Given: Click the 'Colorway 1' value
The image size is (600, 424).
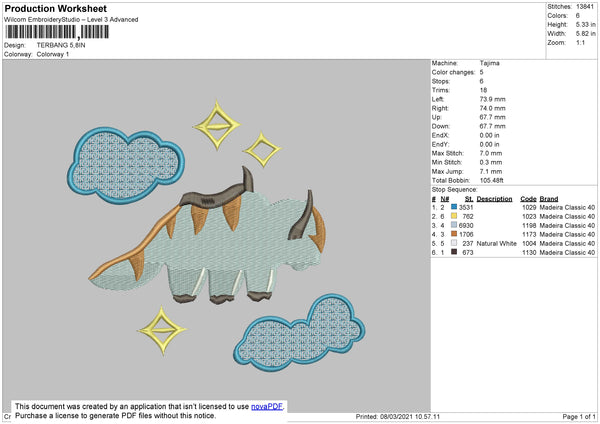Looking at the screenshot, I should [x=53, y=54].
